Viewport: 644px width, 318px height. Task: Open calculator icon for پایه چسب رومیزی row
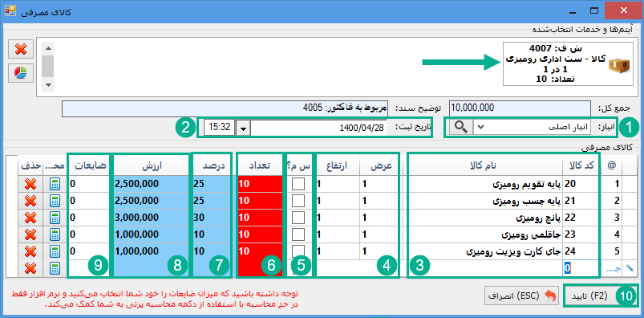[55, 201]
